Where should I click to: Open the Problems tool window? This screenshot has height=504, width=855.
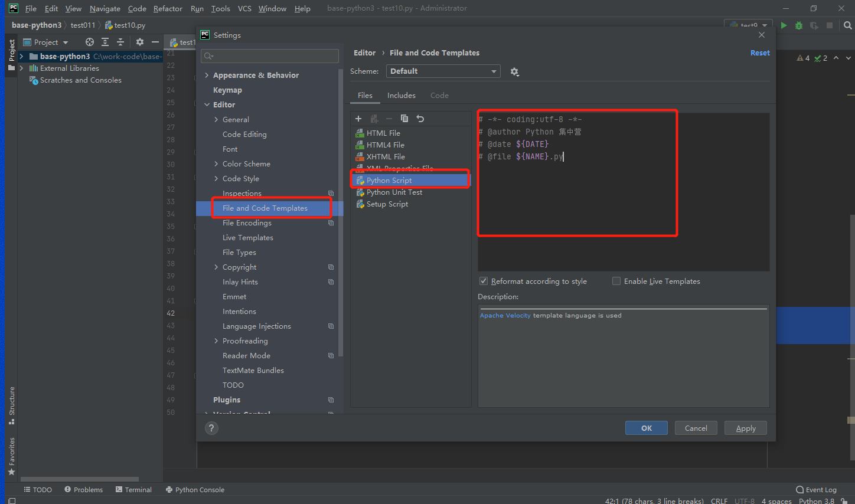pos(83,490)
